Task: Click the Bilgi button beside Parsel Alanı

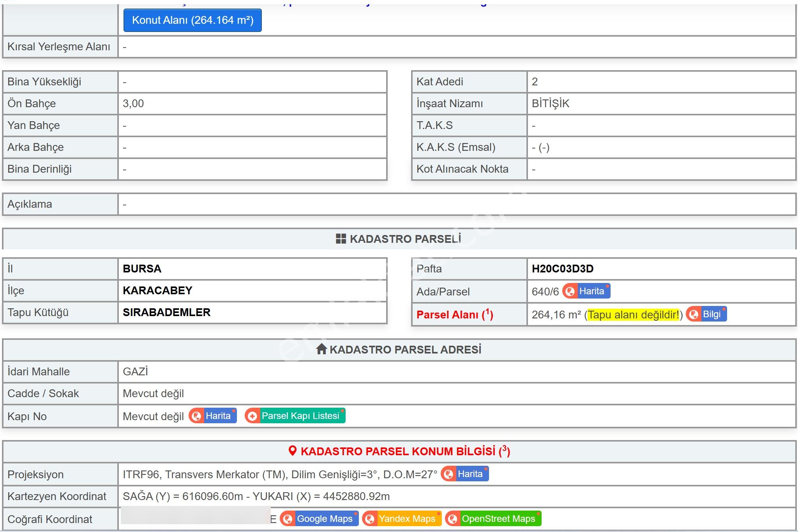Action: (706, 314)
